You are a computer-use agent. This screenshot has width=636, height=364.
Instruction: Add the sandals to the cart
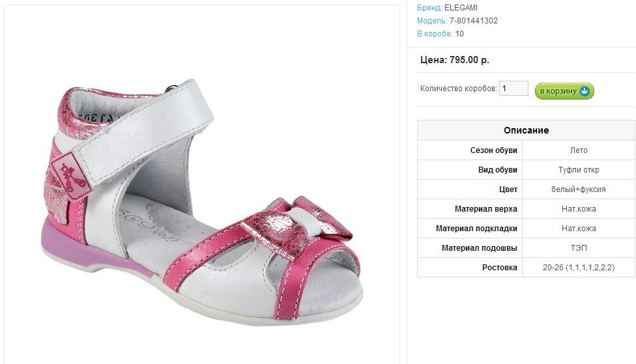[564, 91]
